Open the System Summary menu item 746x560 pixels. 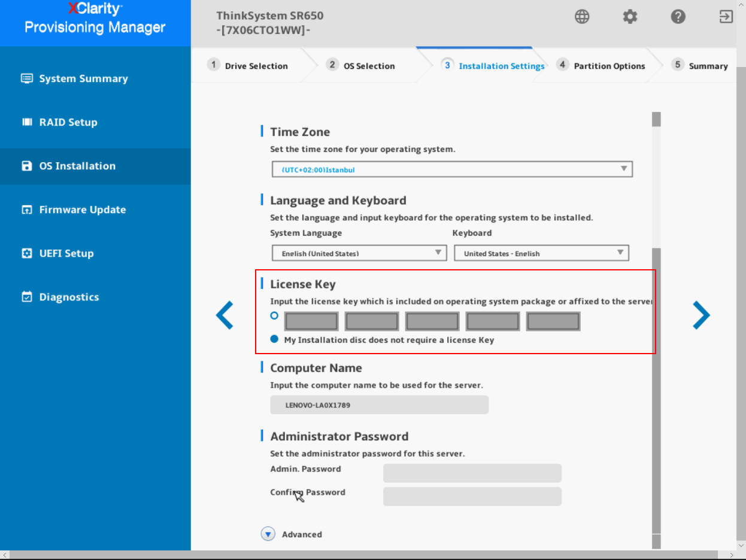95,78
